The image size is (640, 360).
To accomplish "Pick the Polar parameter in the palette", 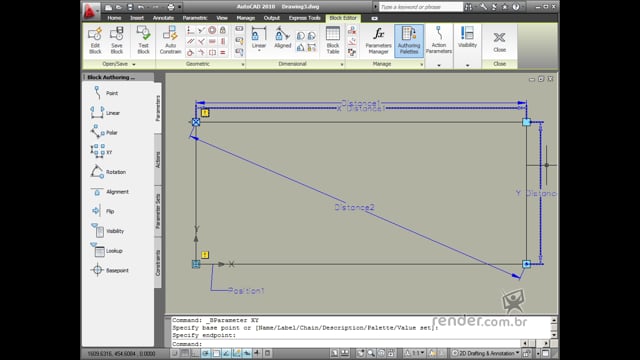I will click(x=104, y=132).
